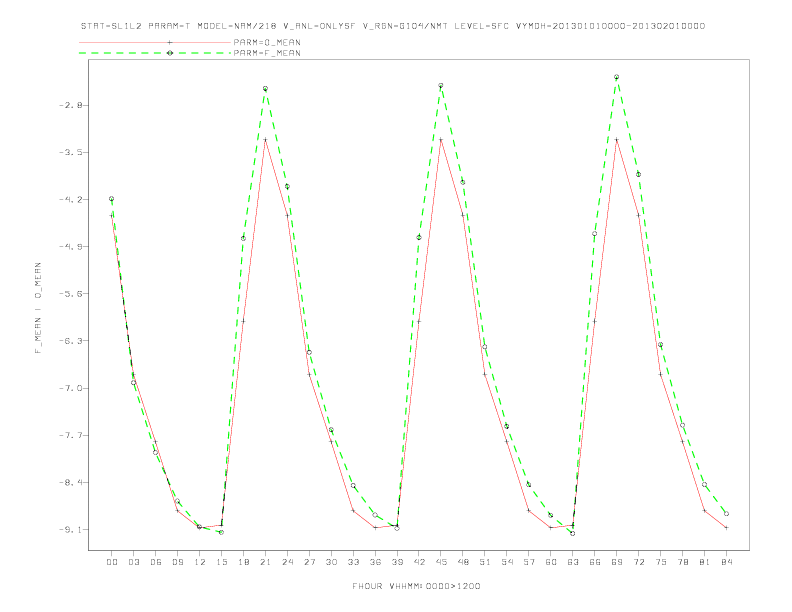Click the red O_MEAN plus marker at hour 18

pos(243,321)
